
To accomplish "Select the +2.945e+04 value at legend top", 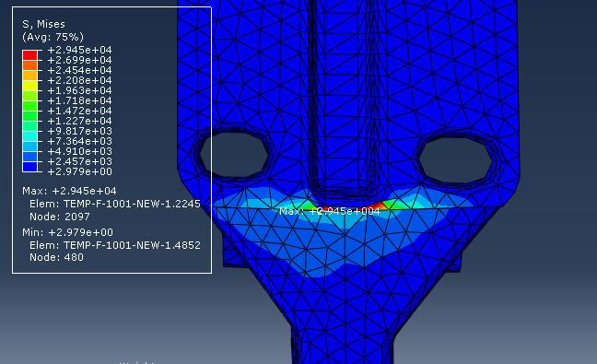I will tap(79, 50).
